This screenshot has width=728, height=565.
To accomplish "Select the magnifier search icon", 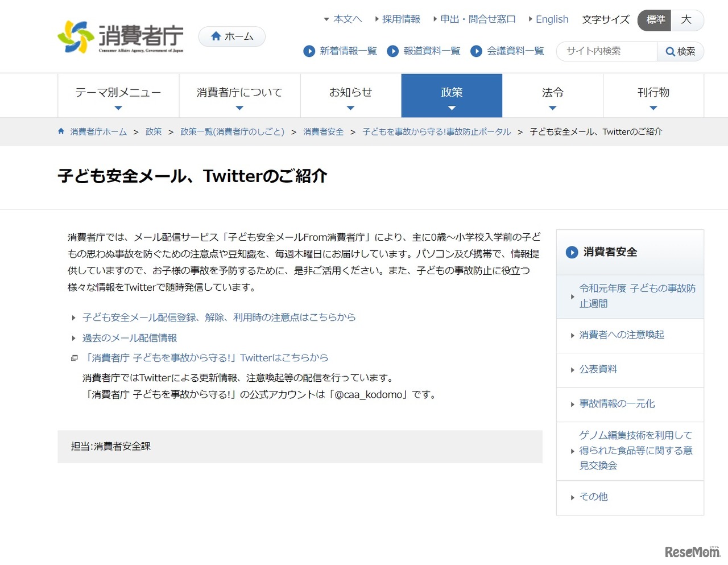I will pos(669,51).
